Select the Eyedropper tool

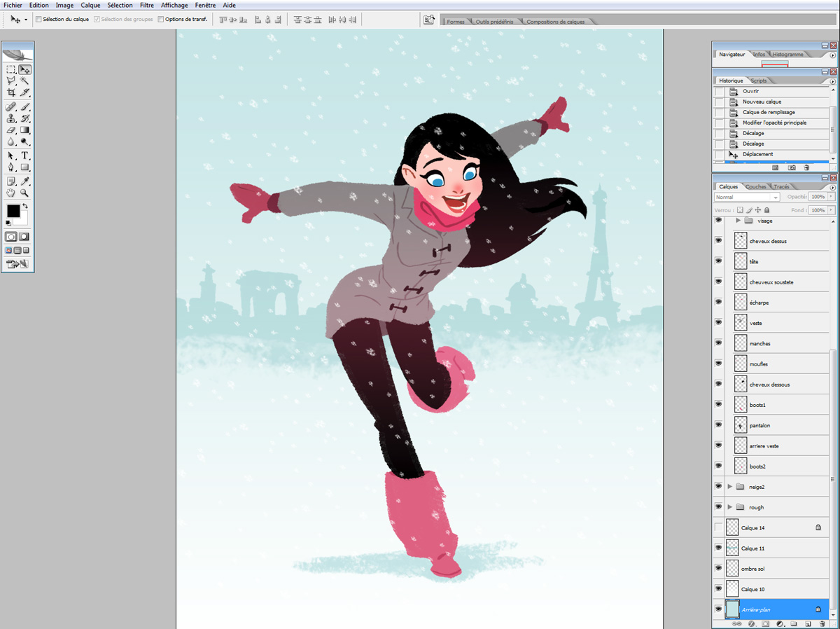pyautogui.click(x=25, y=181)
